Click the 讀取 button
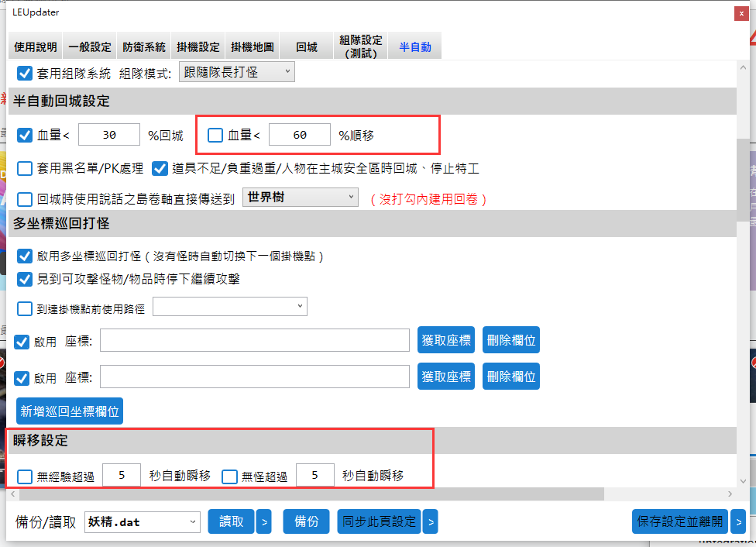The image size is (756, 547). click(x=231, y=521)
